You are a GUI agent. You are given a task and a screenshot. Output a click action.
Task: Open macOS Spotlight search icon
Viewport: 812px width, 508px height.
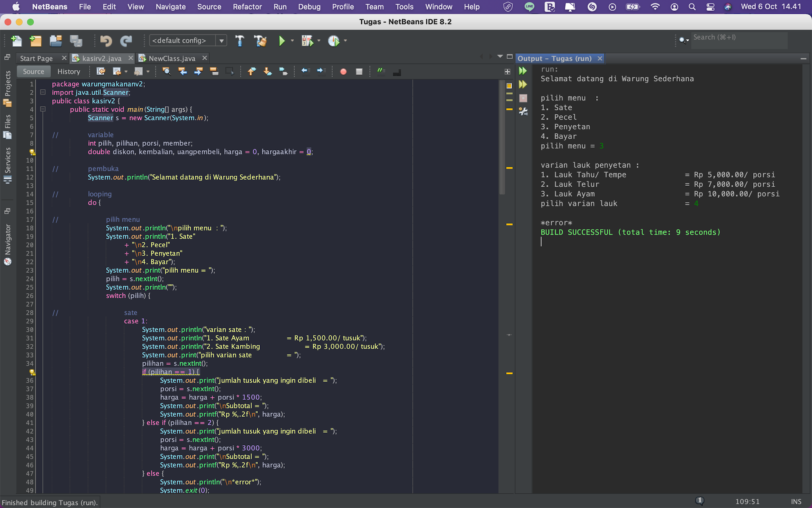point(692,7)
